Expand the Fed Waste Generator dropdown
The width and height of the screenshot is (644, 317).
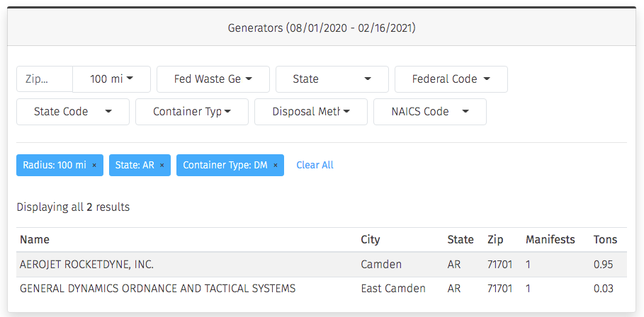[213, 79]
